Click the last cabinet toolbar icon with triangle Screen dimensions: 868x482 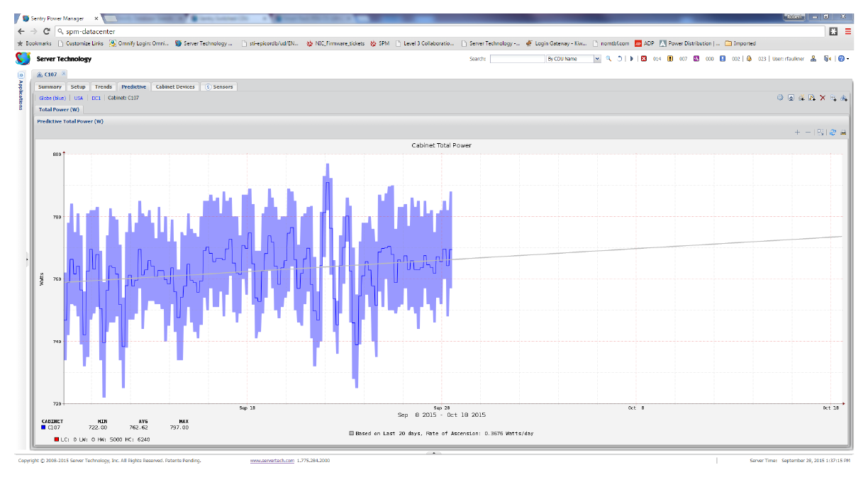[x=844, y=98]
